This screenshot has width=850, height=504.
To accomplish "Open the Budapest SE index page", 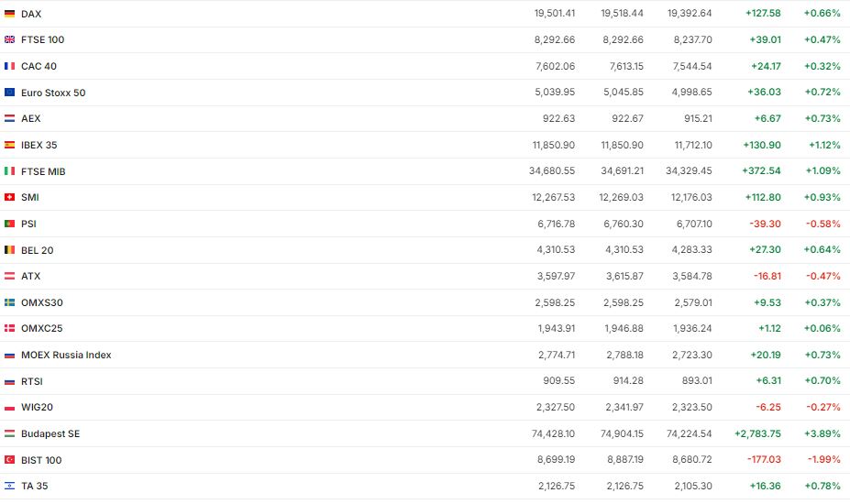I will point(50,433).
